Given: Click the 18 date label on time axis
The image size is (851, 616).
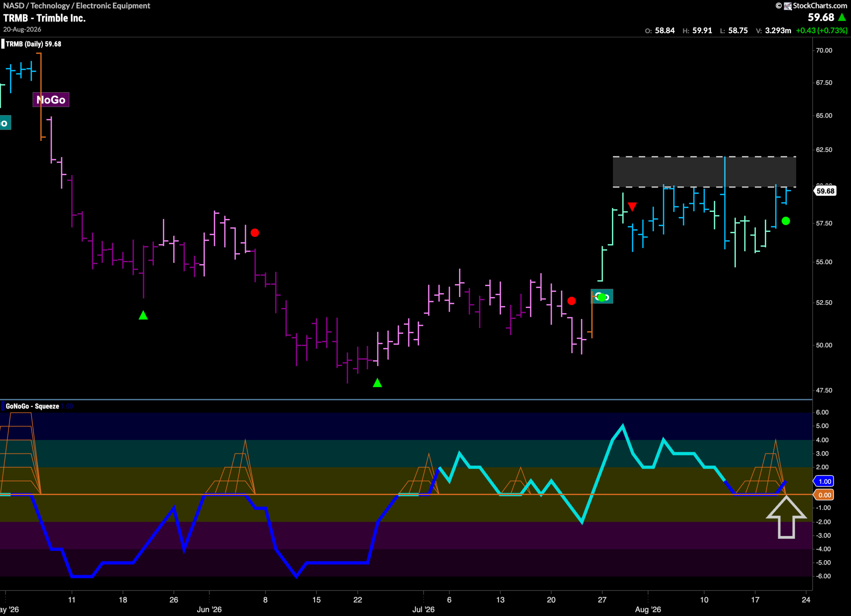Looking at the screenshot, I should coord(123,599).
